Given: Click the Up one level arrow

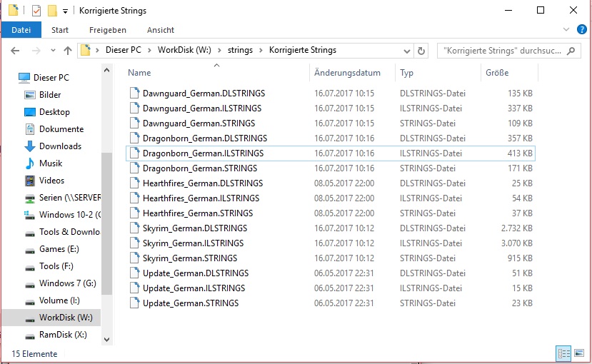Looking at the screenshot, I should point(68,51).
